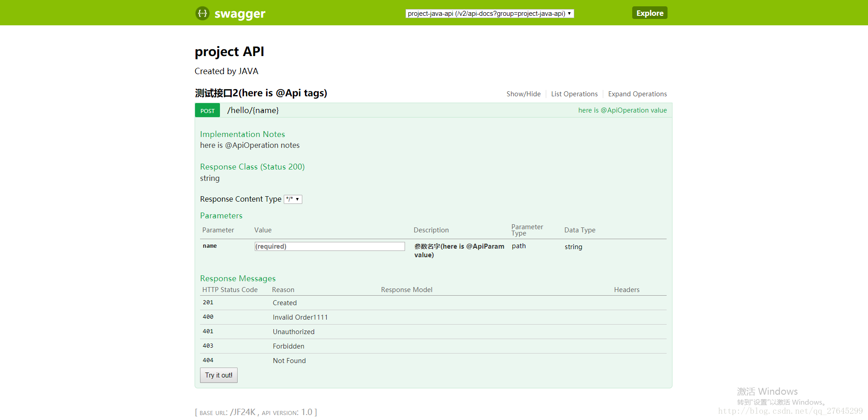Click 'Response Class (Status 200)' heading
The width and height of the screenshot is (868, 420).
tap(253, 167)
